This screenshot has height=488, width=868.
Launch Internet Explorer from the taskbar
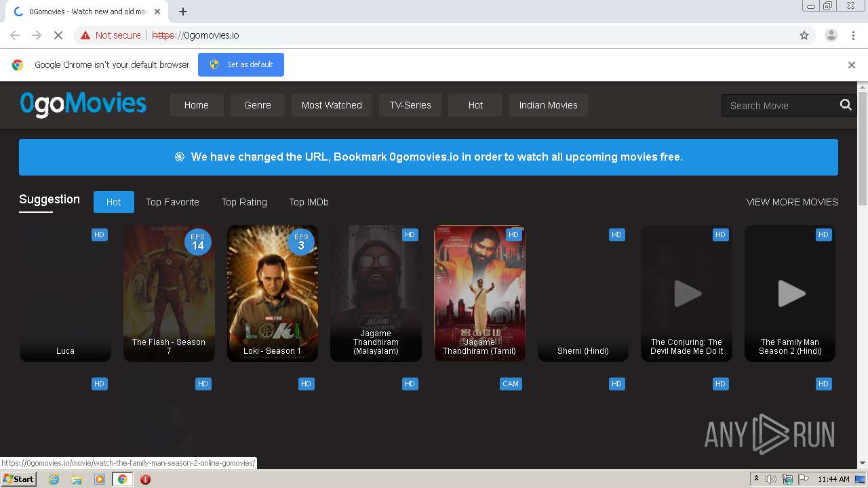tap(54, 479)
